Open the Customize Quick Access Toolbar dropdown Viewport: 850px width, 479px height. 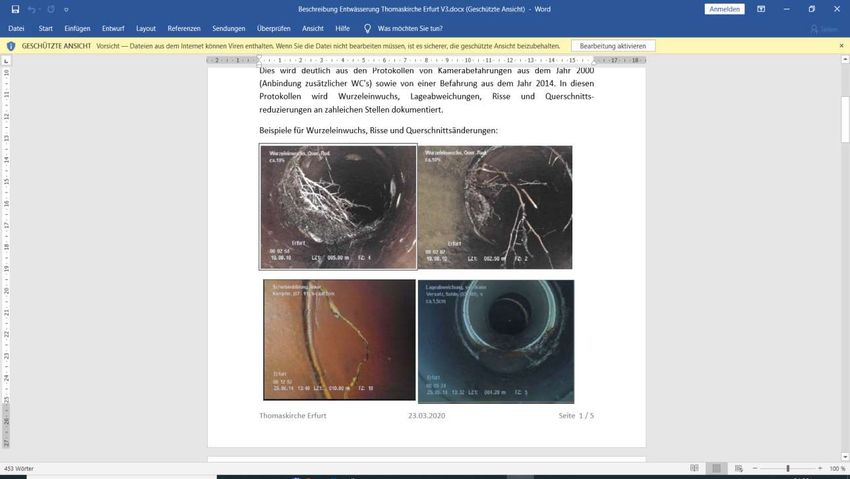tap(66, 10)
